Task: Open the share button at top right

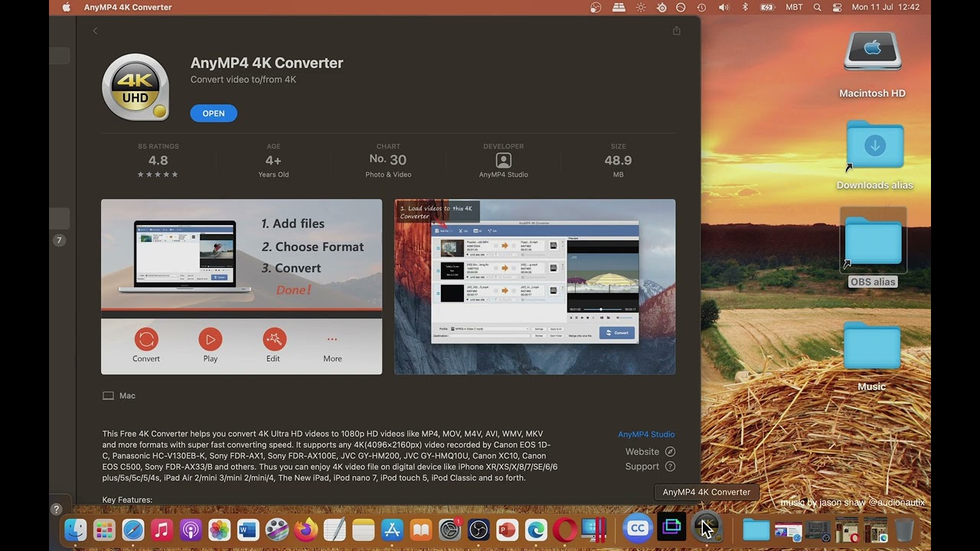Action: (676, 31)
